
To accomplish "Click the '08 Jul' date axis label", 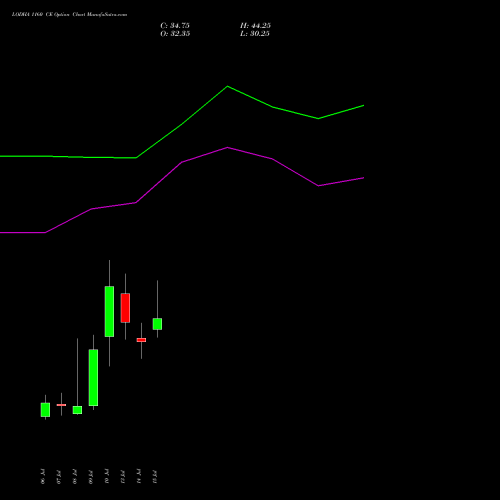I will click(x=75, y=477).
